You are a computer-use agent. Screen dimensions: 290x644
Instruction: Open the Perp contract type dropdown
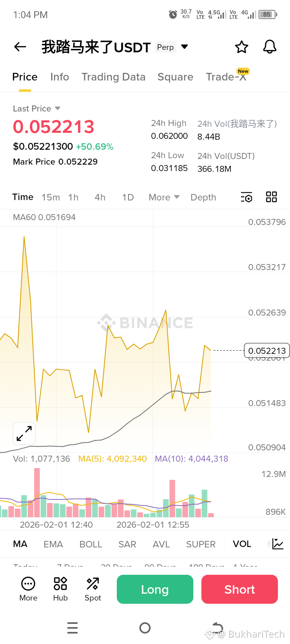point(184,47)
